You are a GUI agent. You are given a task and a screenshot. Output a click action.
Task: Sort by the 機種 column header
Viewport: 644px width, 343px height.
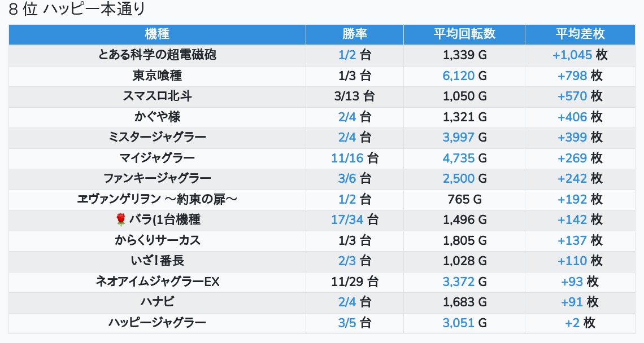157,34
